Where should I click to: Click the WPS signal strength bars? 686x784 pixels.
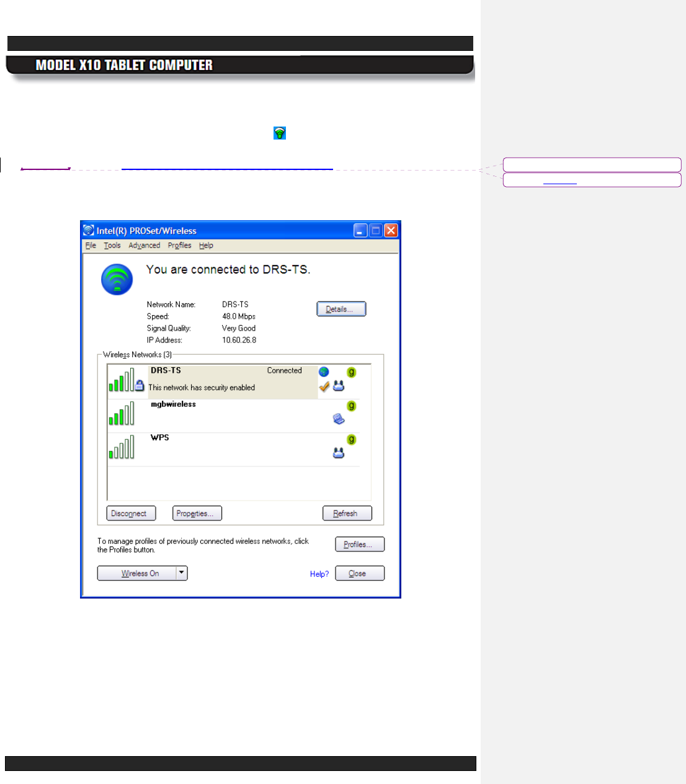click(122, 447)
